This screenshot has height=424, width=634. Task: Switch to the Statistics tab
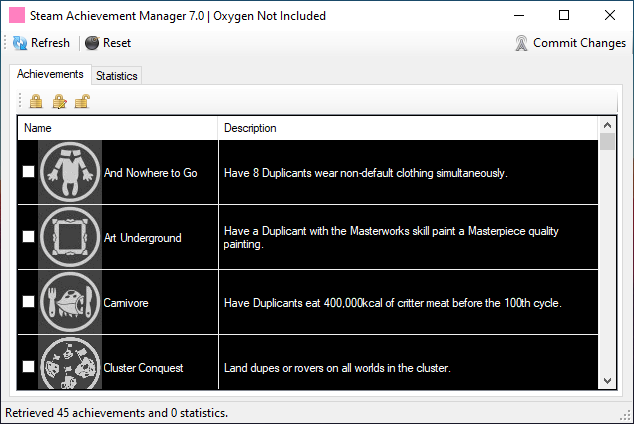[116, 76]
